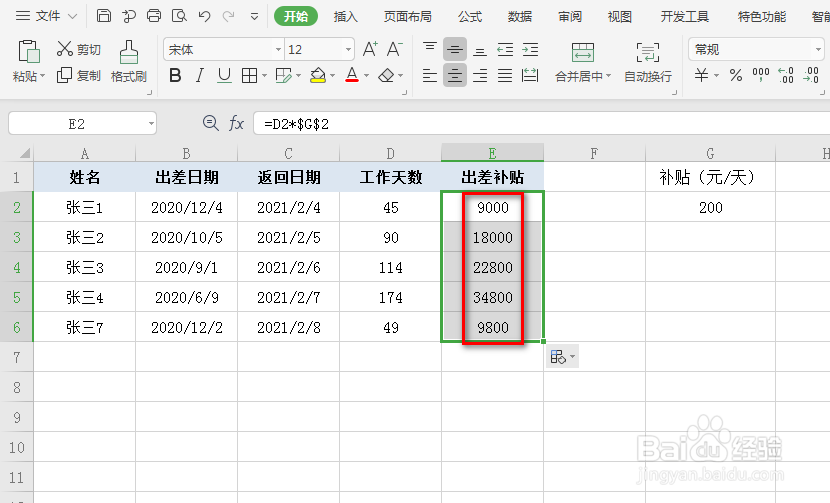830x503 pixels.
Task: Paste clipboard contents with 粘贴 icon
Action: pyautogui.click(x=29, y=51)
